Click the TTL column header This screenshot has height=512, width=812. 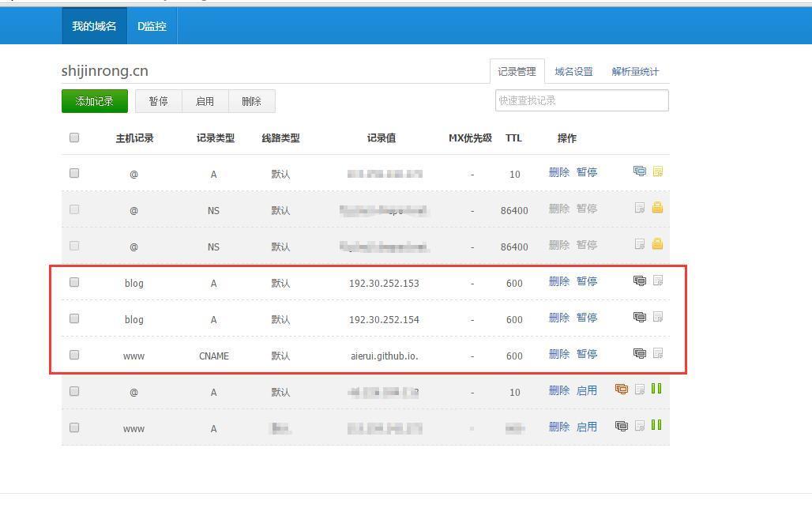pos(513,138)
